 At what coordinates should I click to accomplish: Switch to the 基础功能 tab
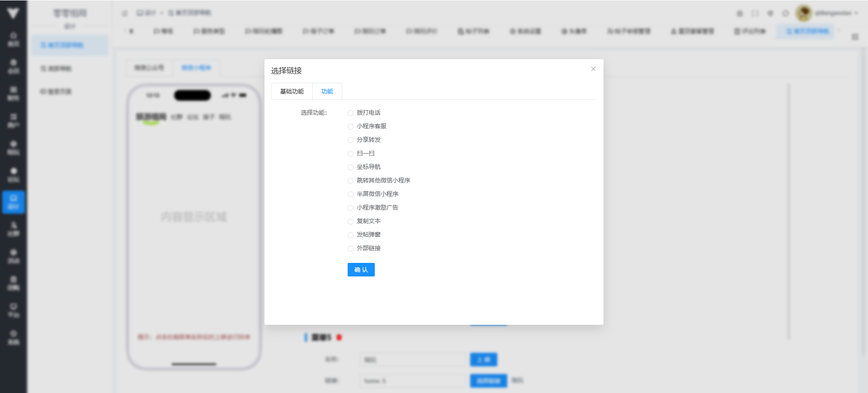(x=292, y=91)
